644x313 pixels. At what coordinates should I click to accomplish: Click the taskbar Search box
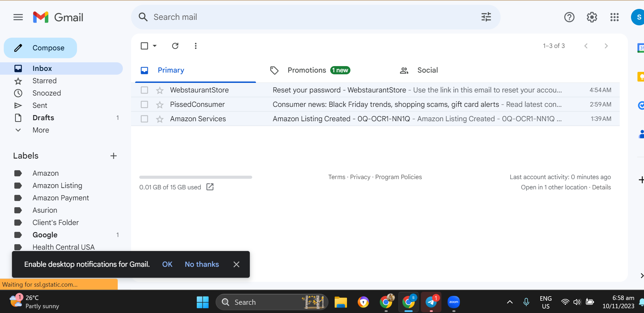click(272, 302)
